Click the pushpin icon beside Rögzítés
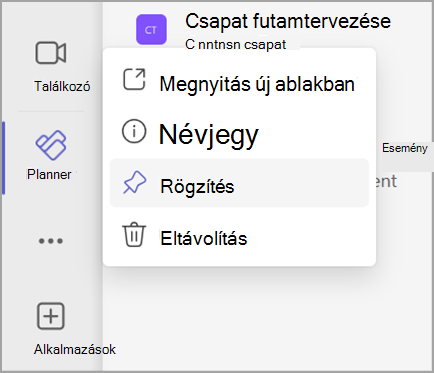Viewport: 434px width, 373px height. (x=134, y=183)
